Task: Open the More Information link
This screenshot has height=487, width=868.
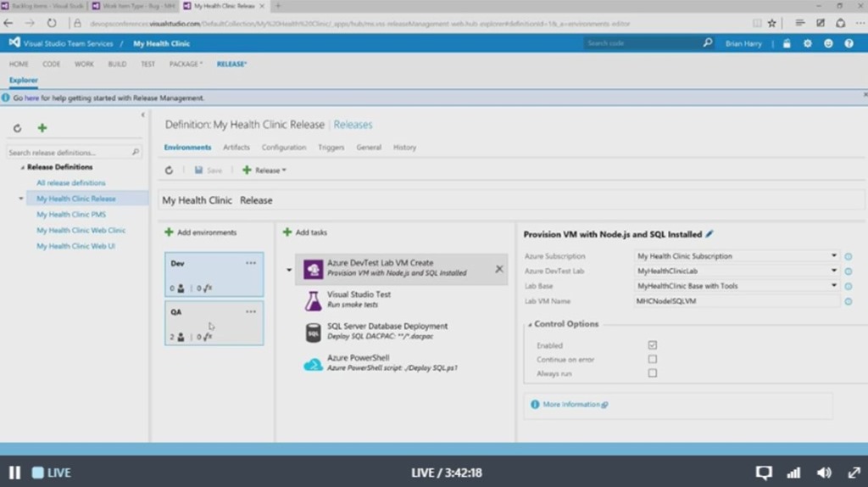Action: point(570,405)
